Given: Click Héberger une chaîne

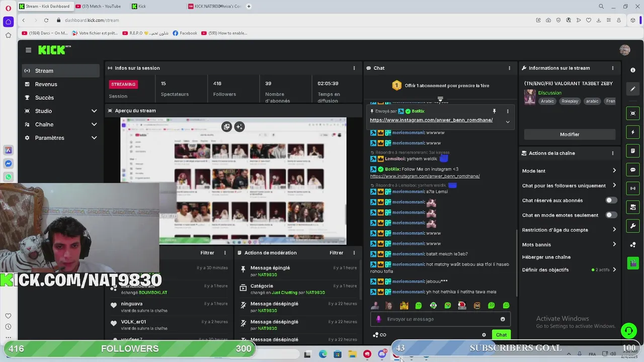Looking at the screenshot, I should 546,257.
